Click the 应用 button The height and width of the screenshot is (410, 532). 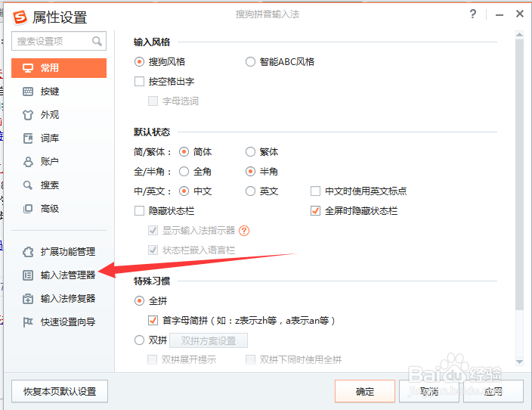tap(493, 391)
